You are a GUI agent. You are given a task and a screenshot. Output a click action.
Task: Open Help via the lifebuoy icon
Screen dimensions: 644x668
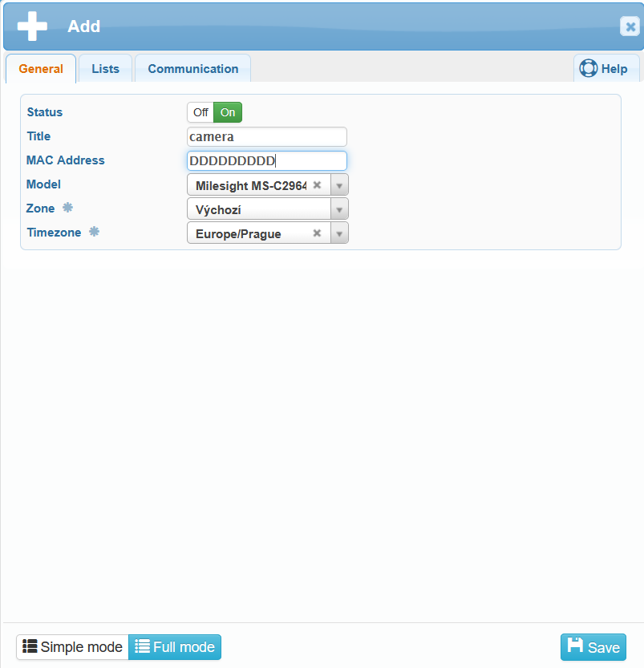588,69
